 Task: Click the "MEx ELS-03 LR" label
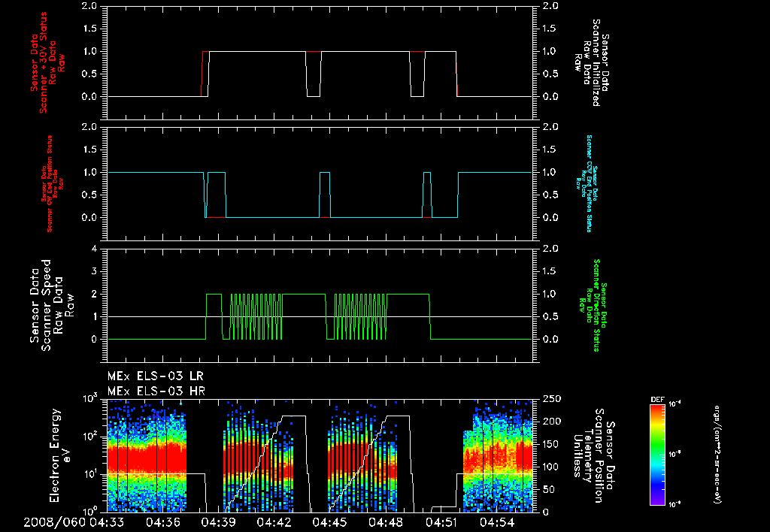pyautogui.click(x=155, y=376)
